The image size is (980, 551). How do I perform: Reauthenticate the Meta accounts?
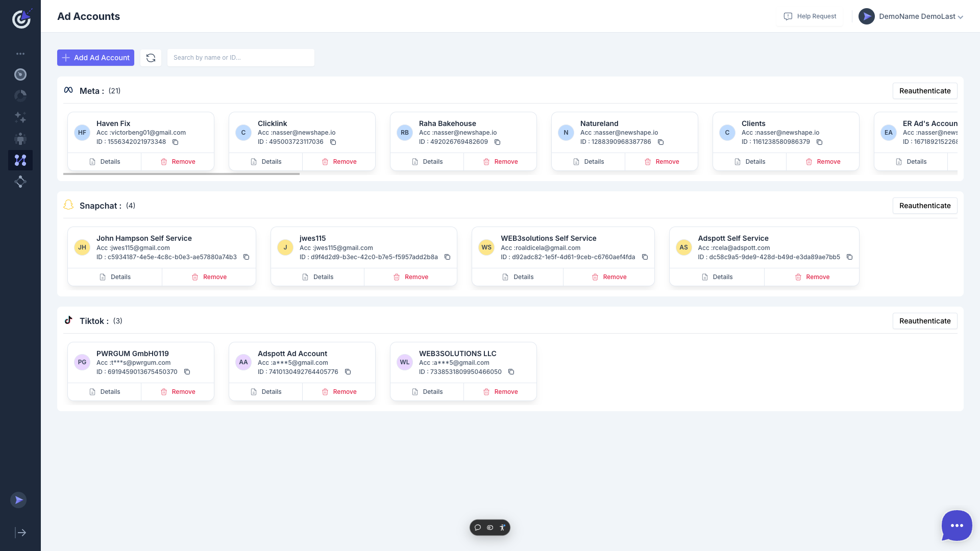[925, 91]
